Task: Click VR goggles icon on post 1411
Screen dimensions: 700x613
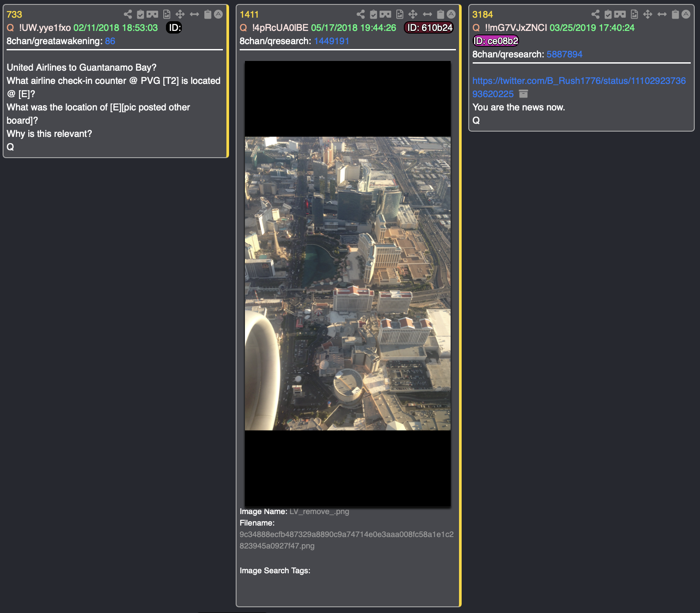Action: [x=385, y=14]
